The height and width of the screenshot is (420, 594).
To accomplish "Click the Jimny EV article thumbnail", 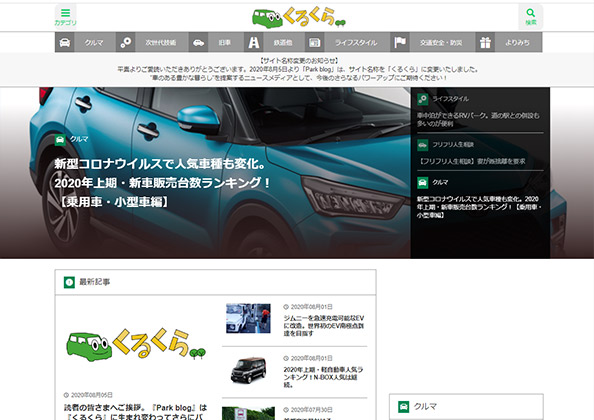I will 248,319.
